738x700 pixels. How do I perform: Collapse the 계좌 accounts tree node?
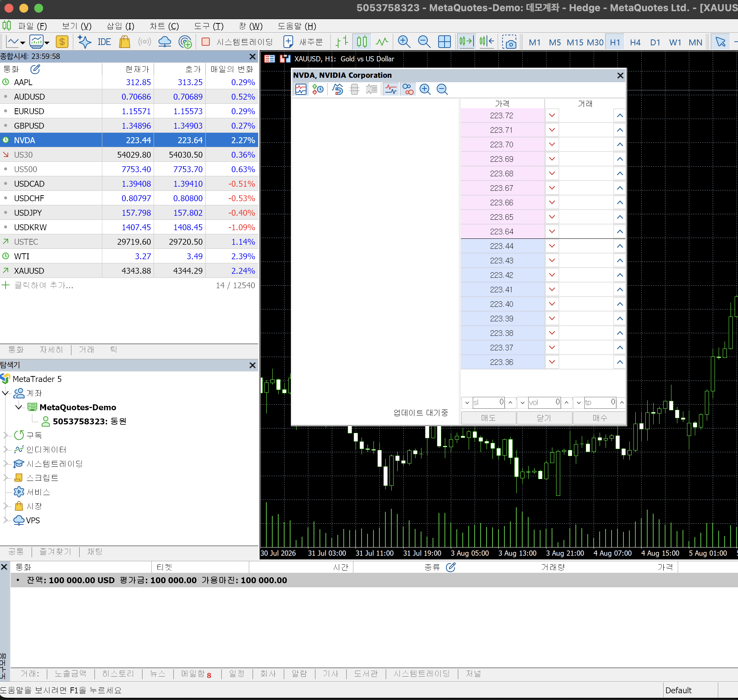click(x=5, y=393)
